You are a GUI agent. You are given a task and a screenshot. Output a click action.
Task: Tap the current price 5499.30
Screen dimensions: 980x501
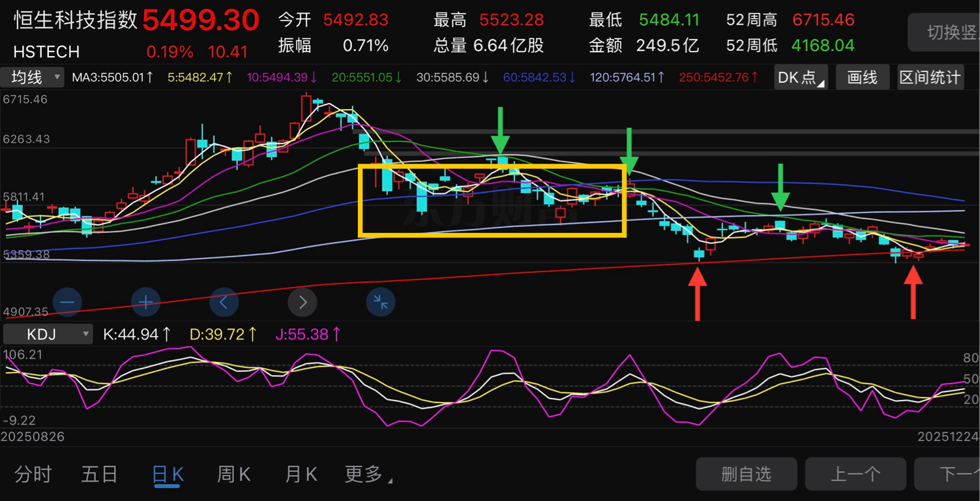point(201,20)
